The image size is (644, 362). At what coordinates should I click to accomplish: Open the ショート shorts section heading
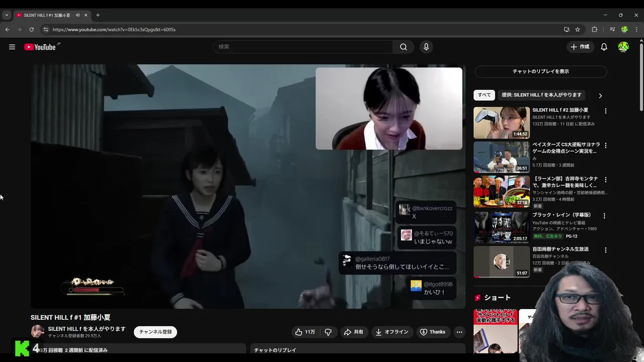click(497, 298)
